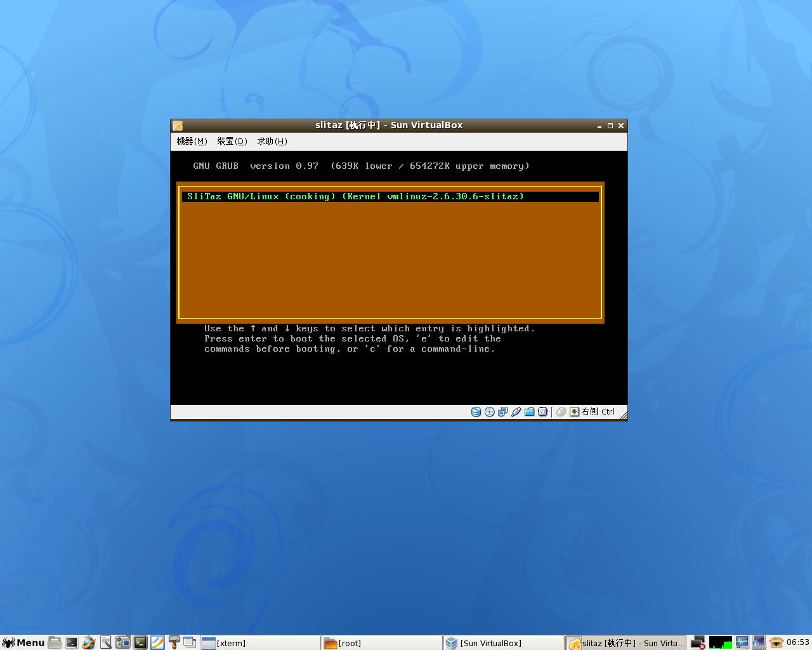812x650 pixels.
Task: Switch to the [xterm] taskbar window
Action: pos(261,643)
